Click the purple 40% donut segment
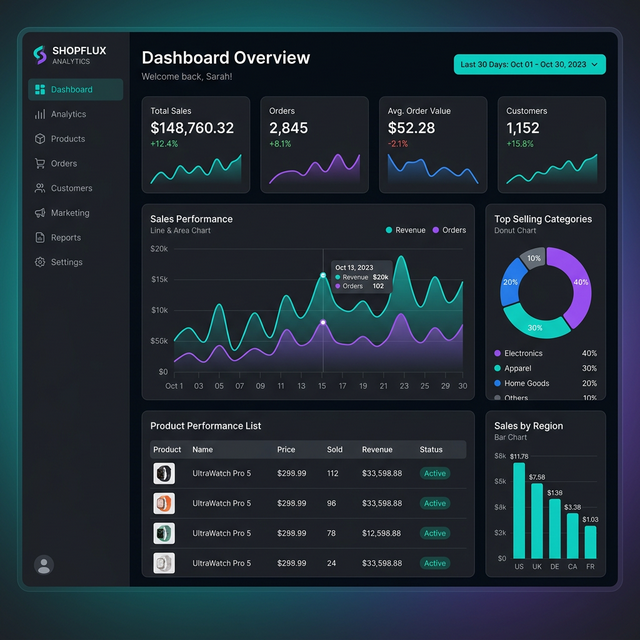The width and height of the screenshot is (640, 640). coord(579,282)
